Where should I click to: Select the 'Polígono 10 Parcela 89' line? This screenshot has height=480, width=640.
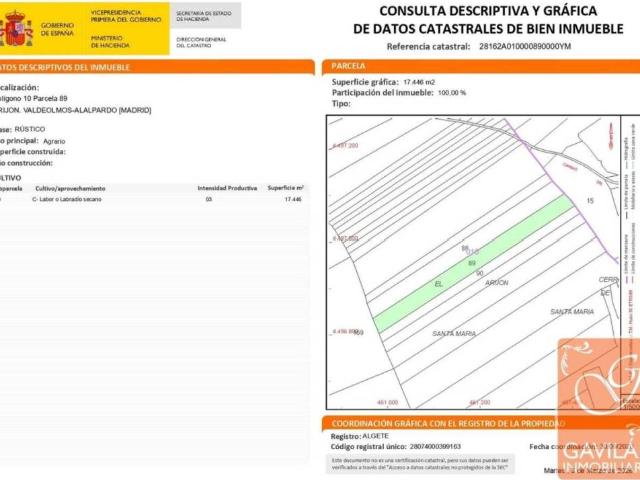[x=33, y=98]
